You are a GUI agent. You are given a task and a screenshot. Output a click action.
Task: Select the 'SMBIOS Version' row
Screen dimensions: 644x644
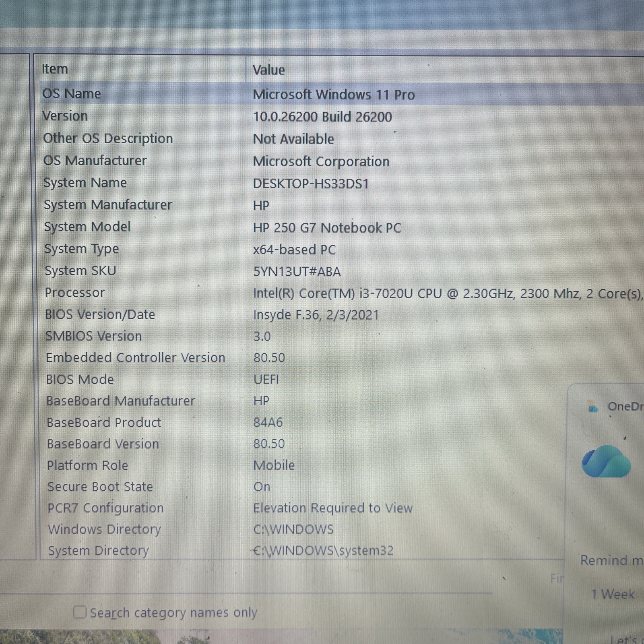(94, 336)
